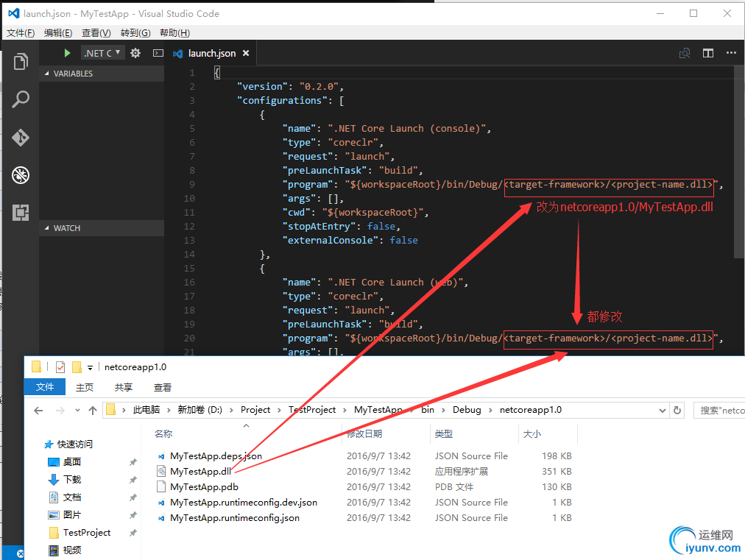Switch to the 查看 ribbon tab in Explorer

pos(163,388)
